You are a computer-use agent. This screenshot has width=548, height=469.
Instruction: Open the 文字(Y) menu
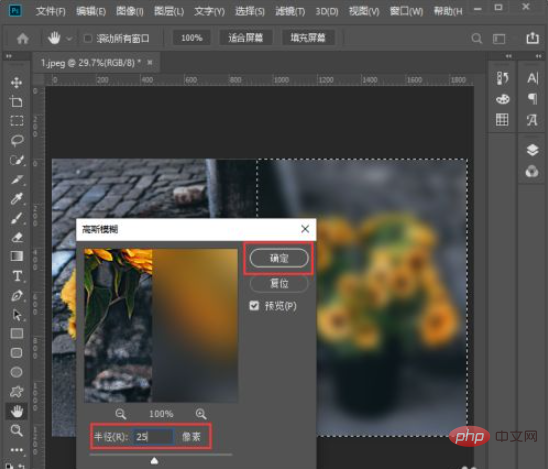coord(209,12)
